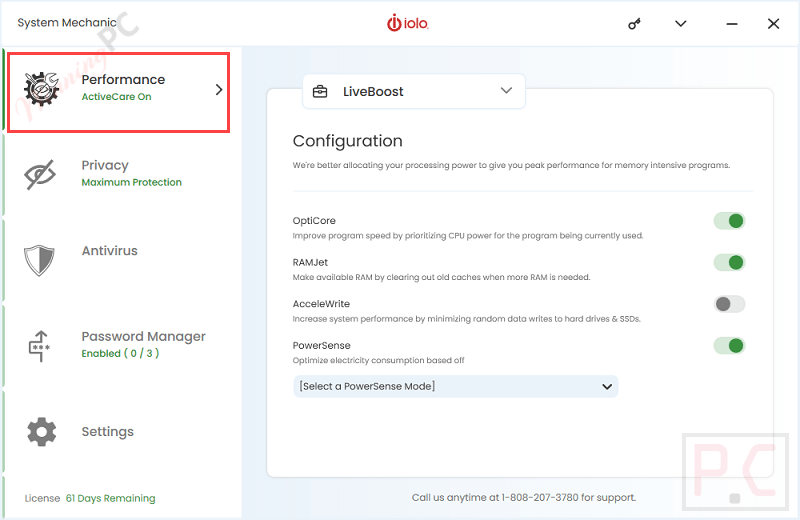The height and width of the screenshot is (520, 800).
Task: Click the Enabled ( 0 / 3 ) status
Action: click(x=120, y=353)
